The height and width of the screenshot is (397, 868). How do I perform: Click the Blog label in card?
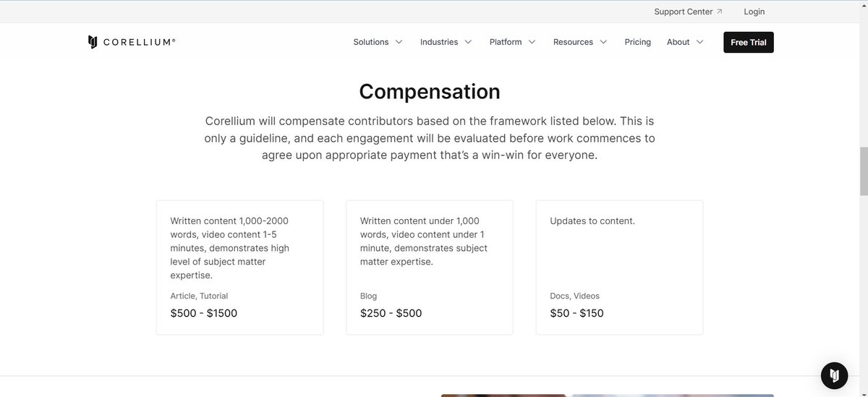tap(368, 296)
